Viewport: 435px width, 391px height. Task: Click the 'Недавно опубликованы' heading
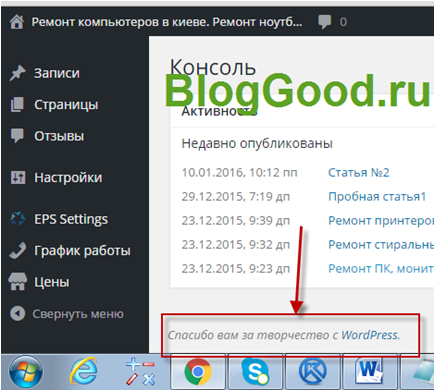coord(257,143)
